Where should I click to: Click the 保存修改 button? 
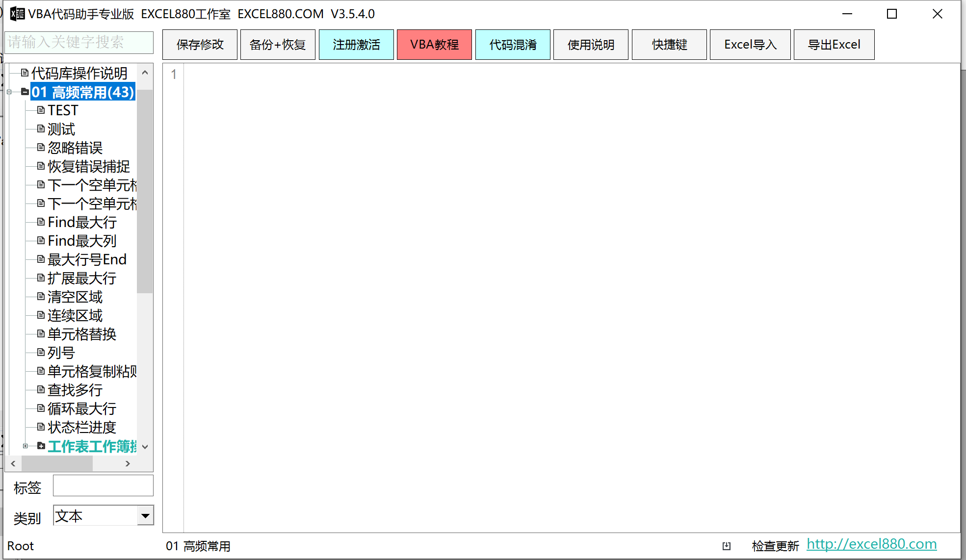[200, 45]
